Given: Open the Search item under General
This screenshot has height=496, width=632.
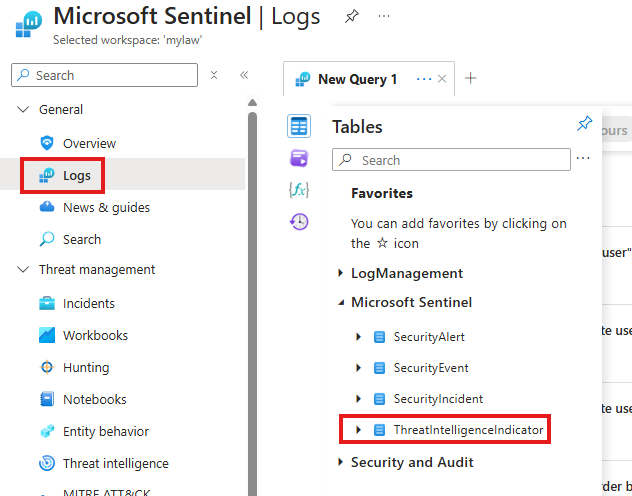Looking at the screenshot, I should pos(82,239).
